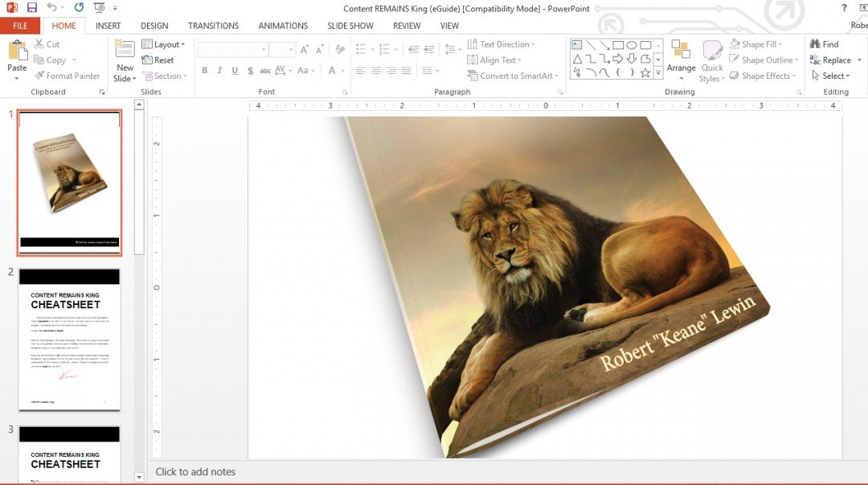868x485 pixels.
Task: Click the PowerPoint Help question mark
Action: (x=844, y=8)
